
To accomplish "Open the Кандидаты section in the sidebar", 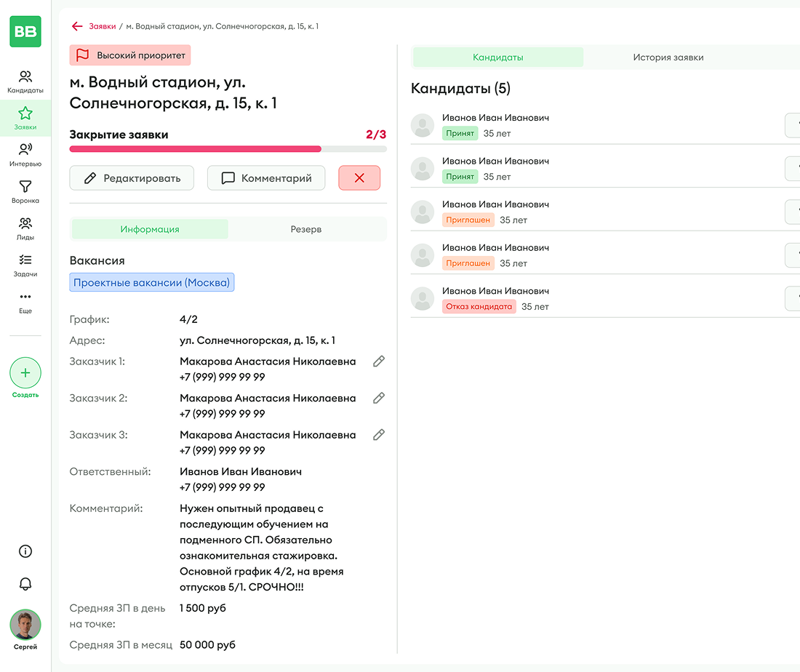I will [x=25, y=81].
